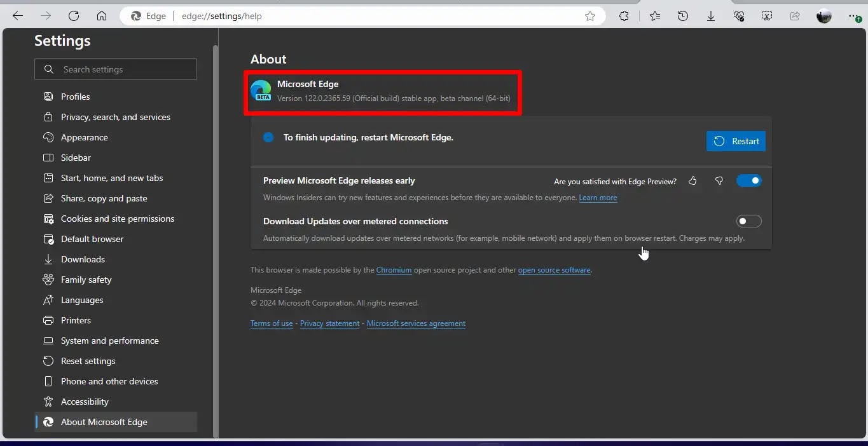Viewport: 868px width, 446px height.
Task: Open Family safety settings
Action: tap(116, 280)
